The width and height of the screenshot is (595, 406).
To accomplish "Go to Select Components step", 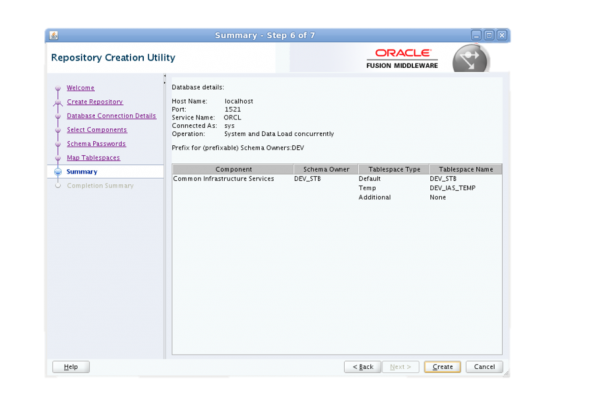I will pyautogui.click(x=97, y=130).
